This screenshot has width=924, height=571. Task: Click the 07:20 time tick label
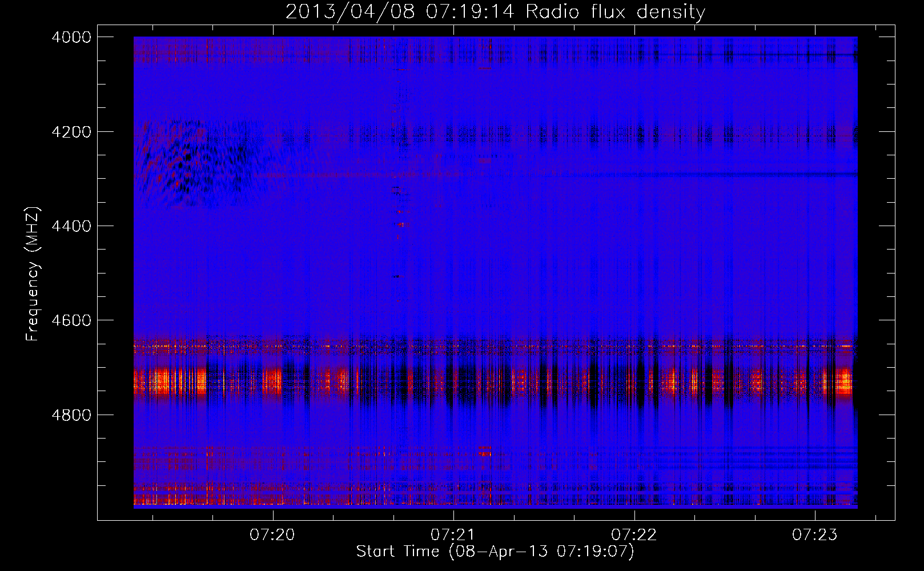click(272, 534)
